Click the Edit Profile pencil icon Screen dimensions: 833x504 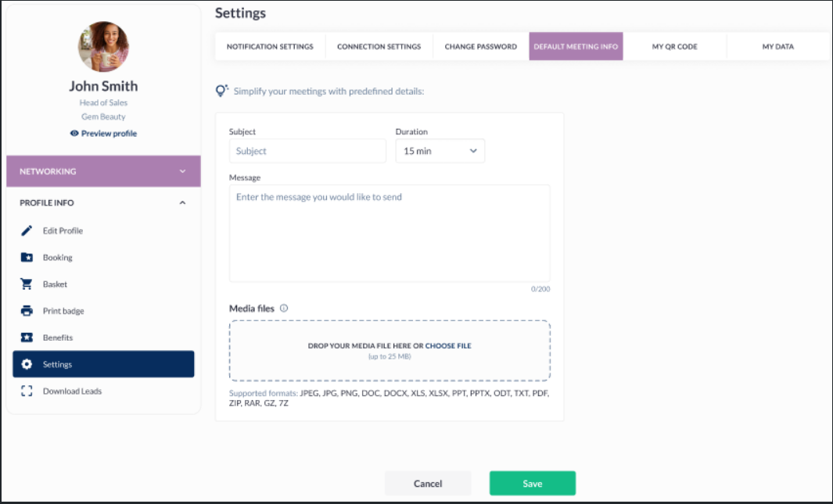pos(27,231)
